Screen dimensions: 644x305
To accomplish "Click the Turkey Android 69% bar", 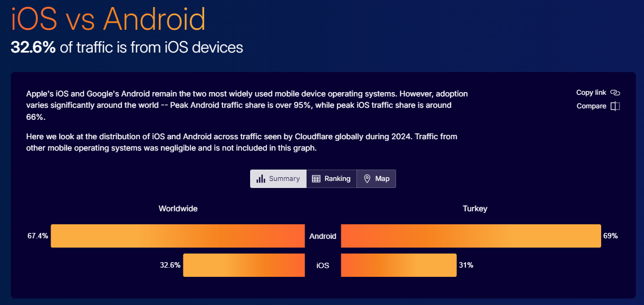I will coord(471,236).
